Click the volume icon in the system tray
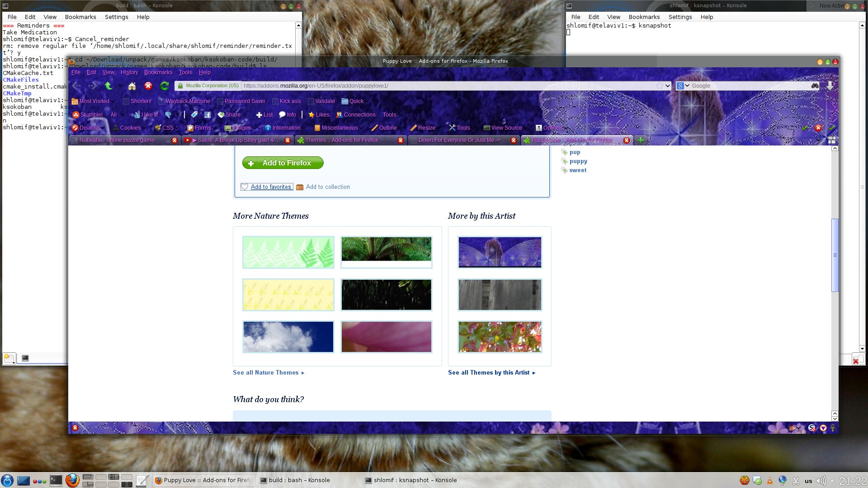This screenshot has height=488, width=868. (821, 481)
